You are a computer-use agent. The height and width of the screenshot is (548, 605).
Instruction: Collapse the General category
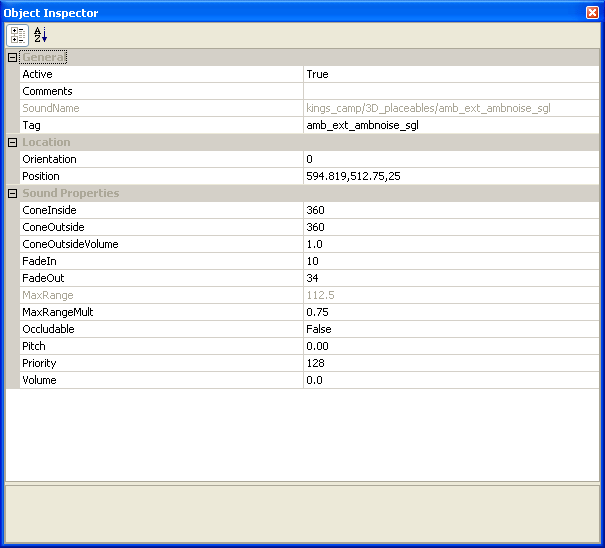click(x=13, y=58)
